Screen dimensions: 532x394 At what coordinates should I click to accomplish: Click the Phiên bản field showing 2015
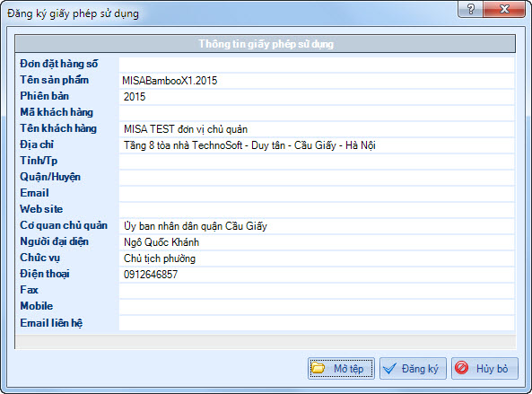point(317,97)
